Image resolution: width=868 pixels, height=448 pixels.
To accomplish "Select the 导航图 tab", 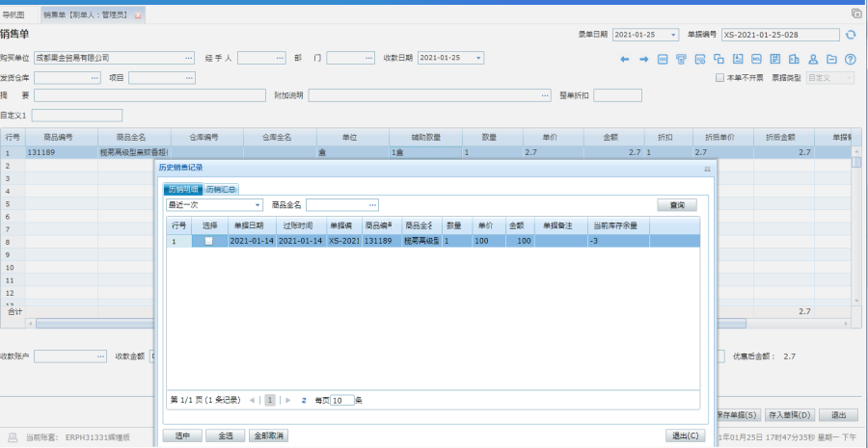I will 14,15.
